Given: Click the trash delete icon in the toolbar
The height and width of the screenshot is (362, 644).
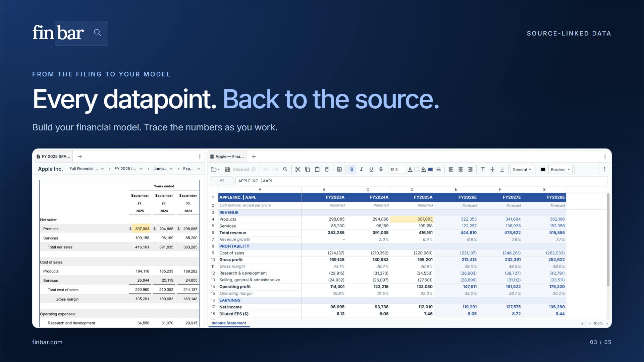Looking at the screenshot, I should pyautogui.click(x=327, y=169).
